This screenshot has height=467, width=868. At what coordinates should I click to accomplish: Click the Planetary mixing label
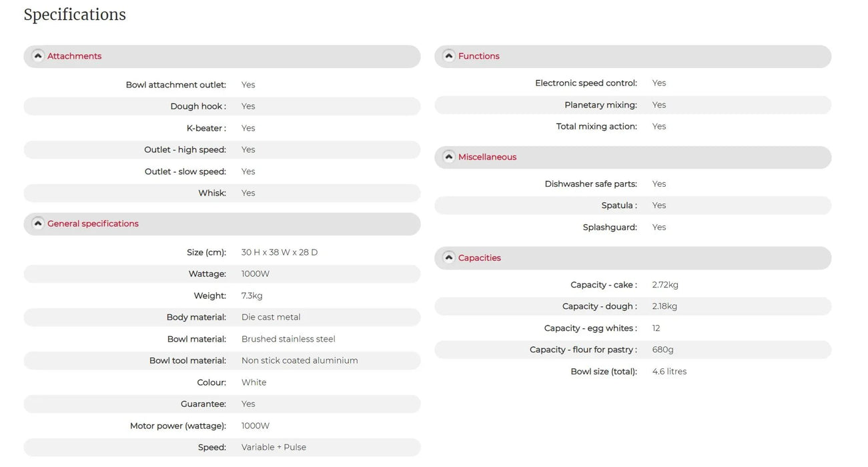pyautogui.click(x=600, y=105)
